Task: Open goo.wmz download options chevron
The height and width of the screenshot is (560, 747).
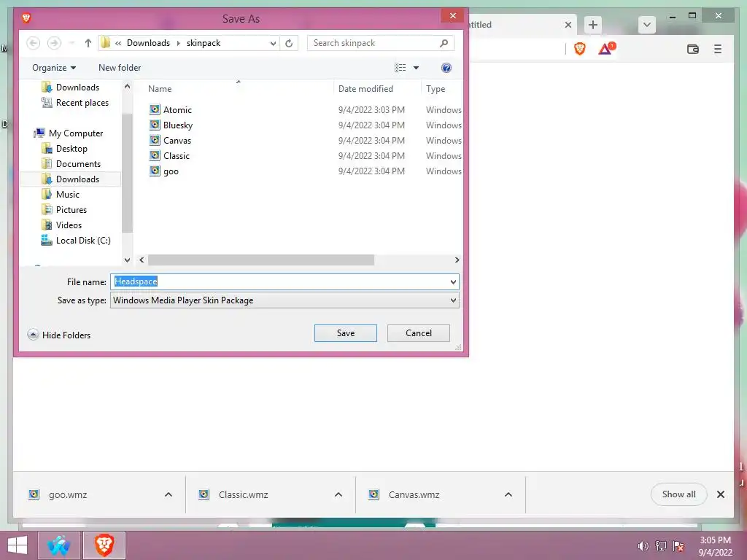Action: pyautogui.click(x=169, y=494)
